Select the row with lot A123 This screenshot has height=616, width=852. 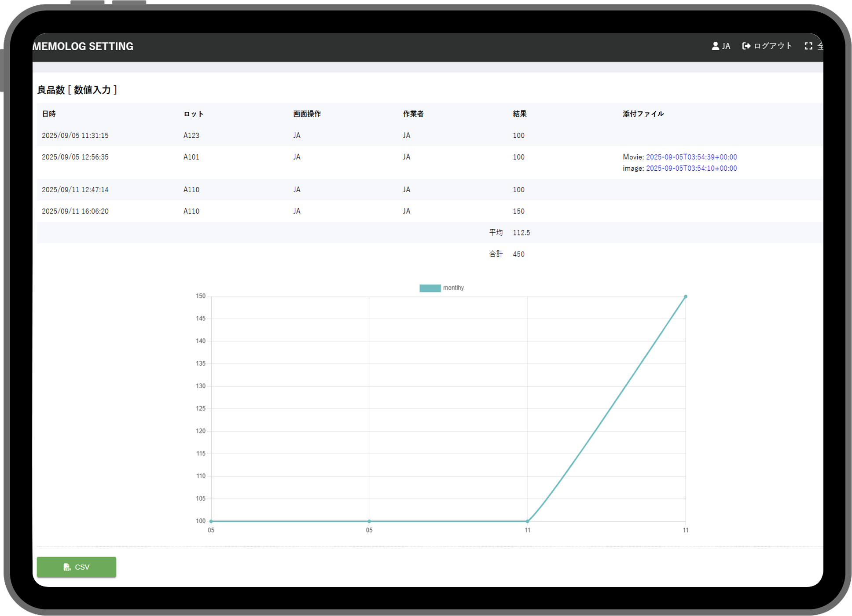tap(191, 136)
